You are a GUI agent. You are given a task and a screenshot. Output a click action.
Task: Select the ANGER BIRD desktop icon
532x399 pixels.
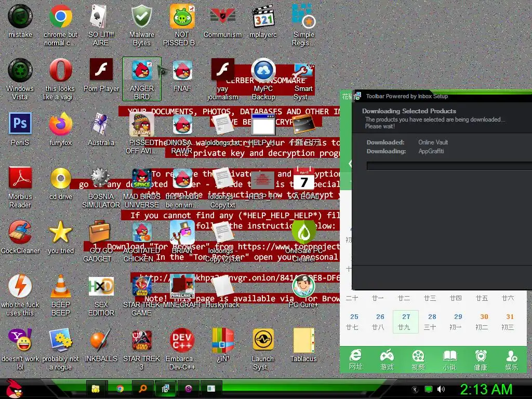(141, 79)
